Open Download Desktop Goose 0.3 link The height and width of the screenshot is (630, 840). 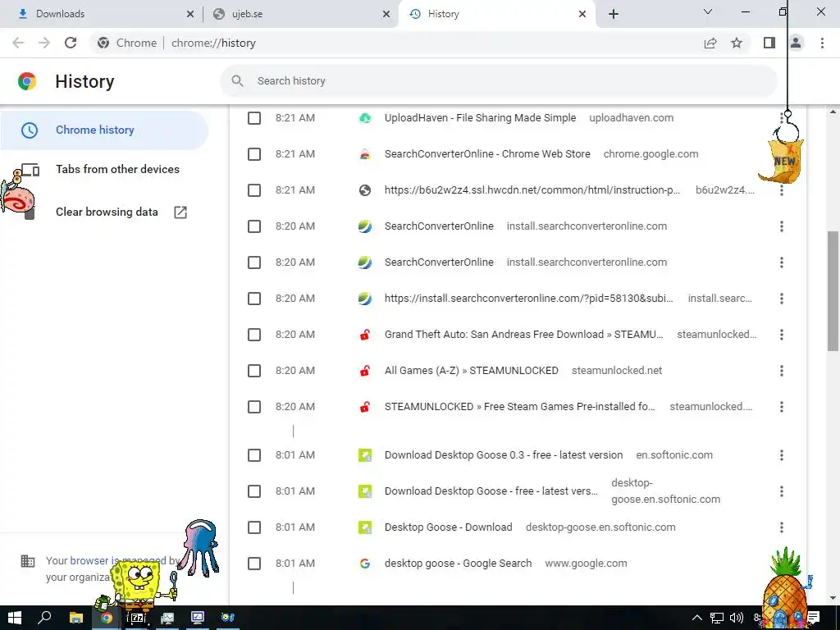(x=504, y=455)
